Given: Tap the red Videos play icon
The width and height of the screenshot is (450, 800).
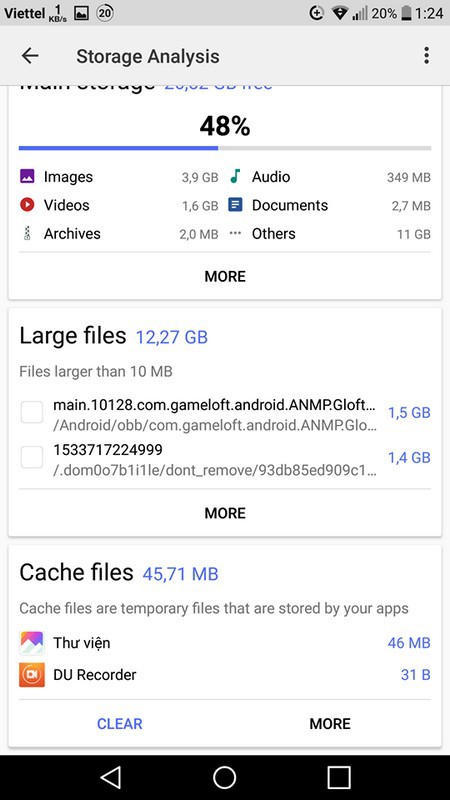Looking at the screenshot, I should pyautogui.click(x=27, y=205).
